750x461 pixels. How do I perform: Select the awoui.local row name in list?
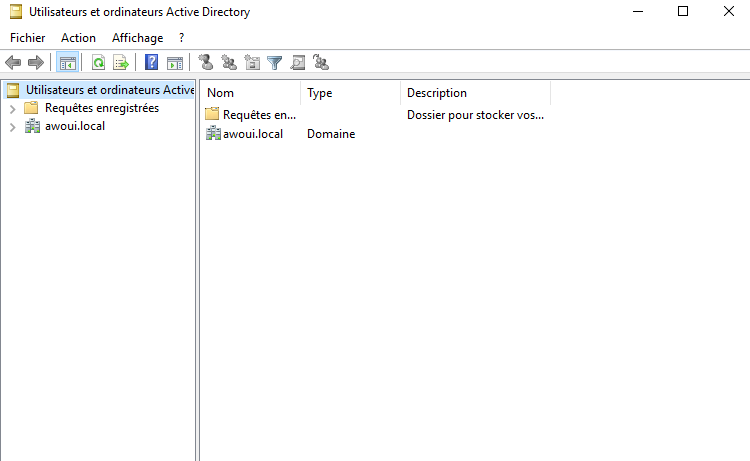253,134
